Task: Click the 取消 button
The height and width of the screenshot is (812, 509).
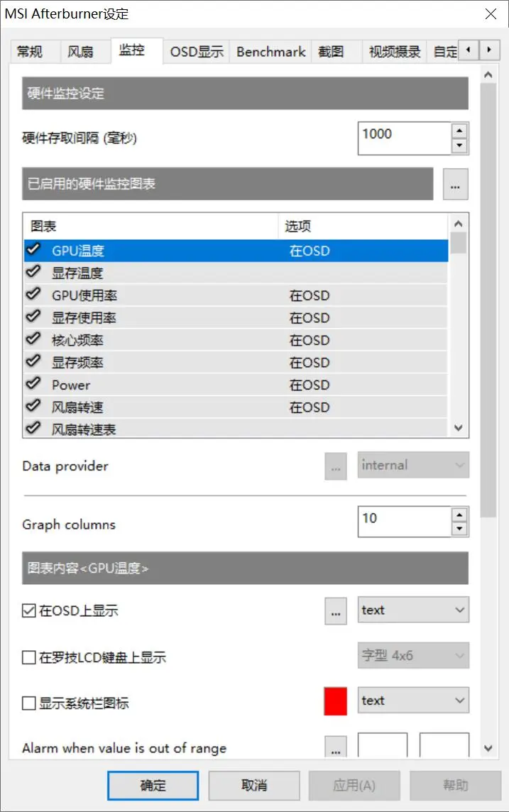Action: [254, 786]
